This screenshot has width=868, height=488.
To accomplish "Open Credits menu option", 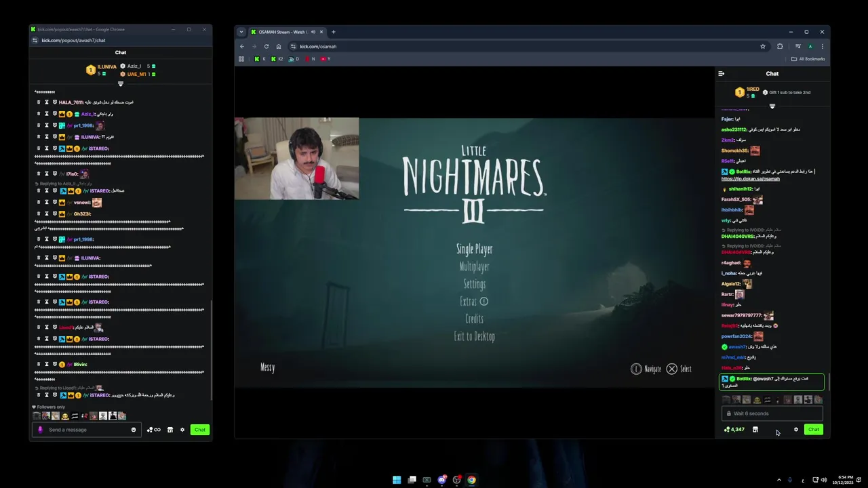I will [475, 319].
